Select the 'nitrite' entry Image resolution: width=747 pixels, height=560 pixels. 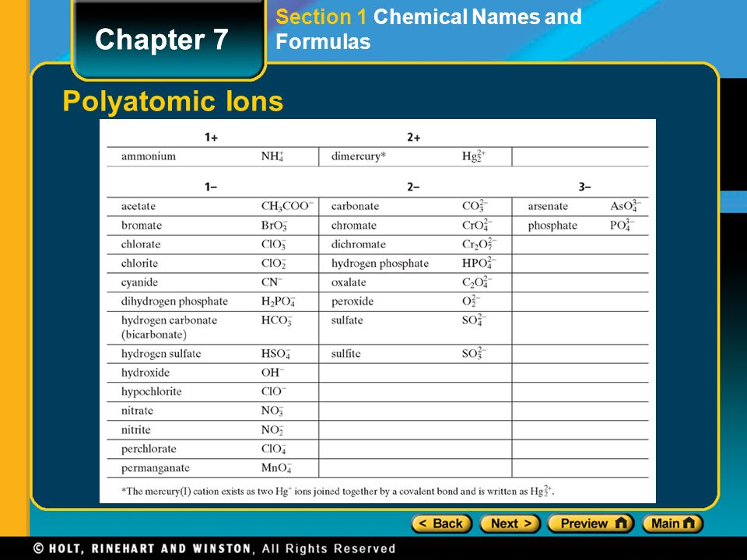(135, 430)
